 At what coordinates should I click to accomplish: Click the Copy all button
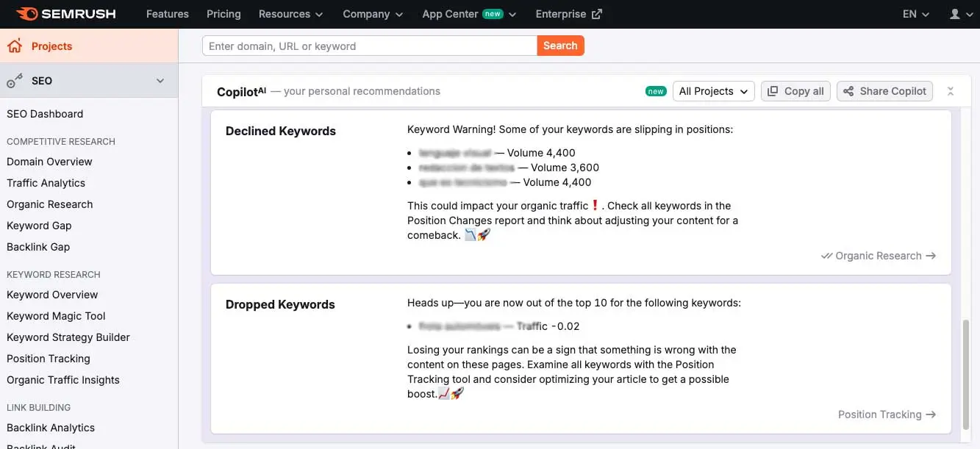click(x=795, y=91)
